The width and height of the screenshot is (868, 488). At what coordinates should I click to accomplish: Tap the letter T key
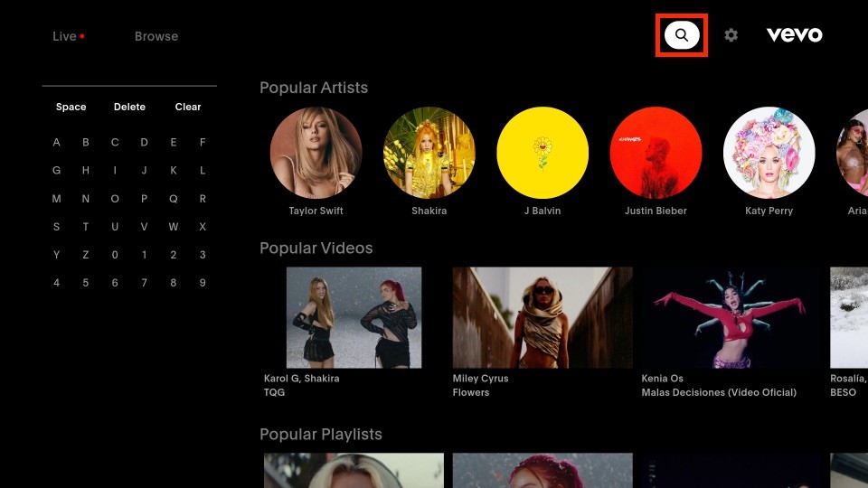[x=86, y=227]
